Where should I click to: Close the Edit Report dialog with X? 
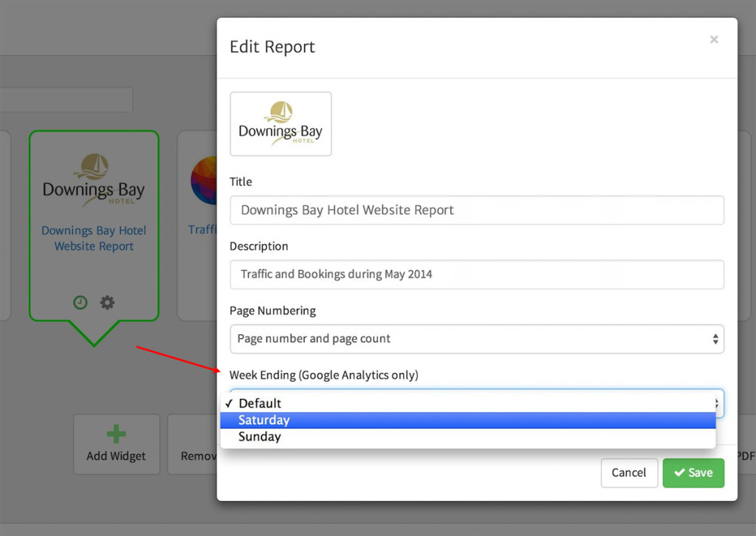[x=714, y=40]
